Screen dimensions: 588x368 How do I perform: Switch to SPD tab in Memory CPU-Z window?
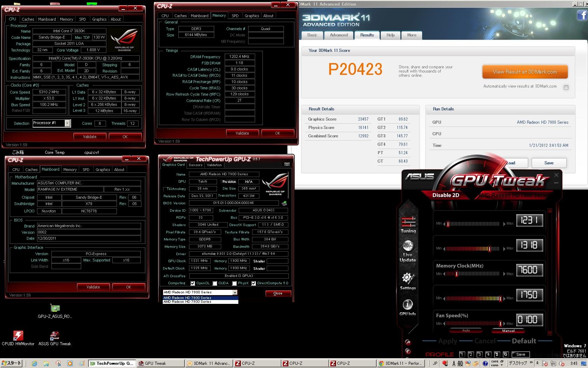(235, 16)
